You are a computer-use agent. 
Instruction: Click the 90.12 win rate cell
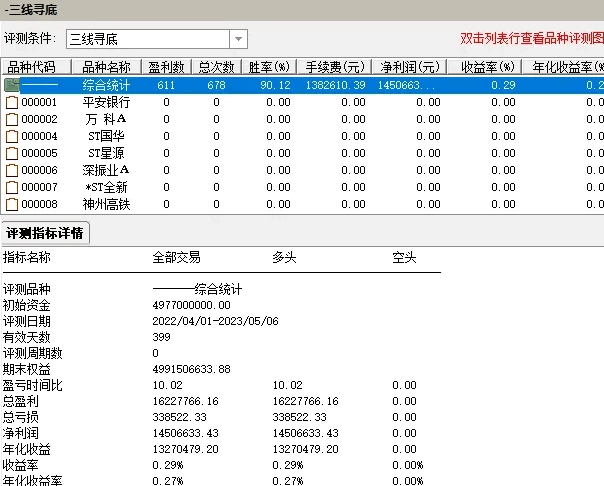tap(275, 85)
